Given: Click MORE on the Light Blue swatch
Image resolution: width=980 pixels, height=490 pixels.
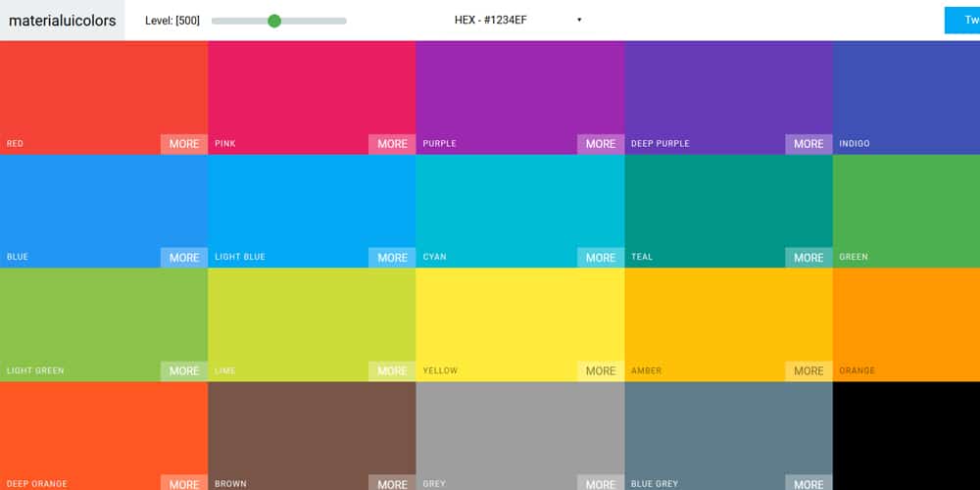Looking at the screenshot, I should pos(393,258).
